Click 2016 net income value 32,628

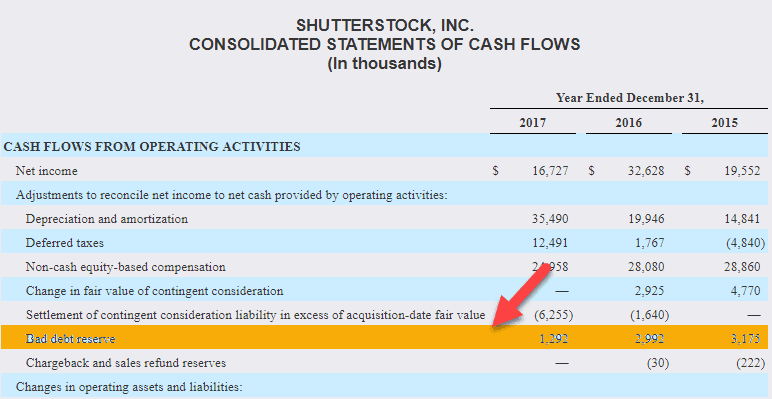click(646, 171)
